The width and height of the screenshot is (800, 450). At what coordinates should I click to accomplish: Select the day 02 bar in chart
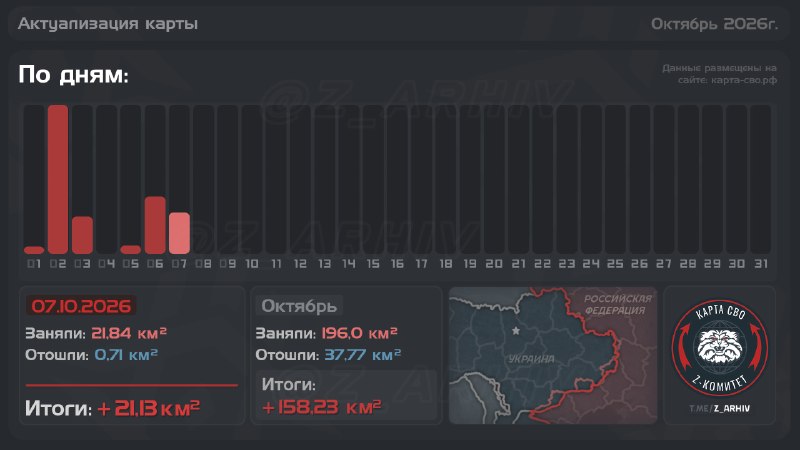[x=58, y=179]
